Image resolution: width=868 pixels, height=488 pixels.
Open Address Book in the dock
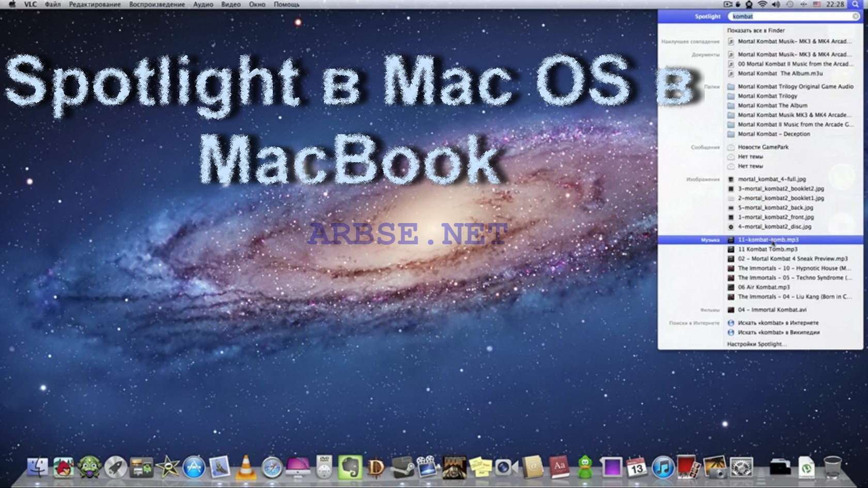tap(533, 467)
